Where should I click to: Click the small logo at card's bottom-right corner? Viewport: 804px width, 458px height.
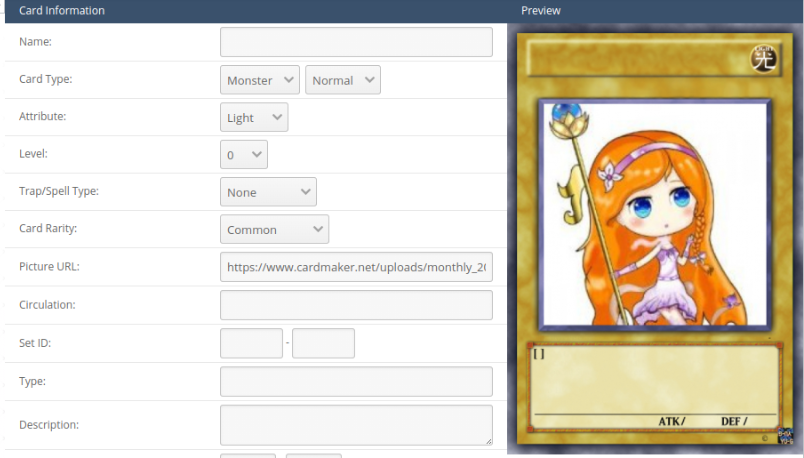coord(785,436)
